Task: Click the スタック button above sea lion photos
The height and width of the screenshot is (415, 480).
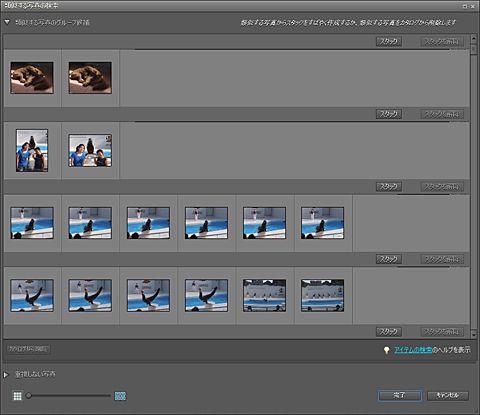Action: [x=389, y=186]
